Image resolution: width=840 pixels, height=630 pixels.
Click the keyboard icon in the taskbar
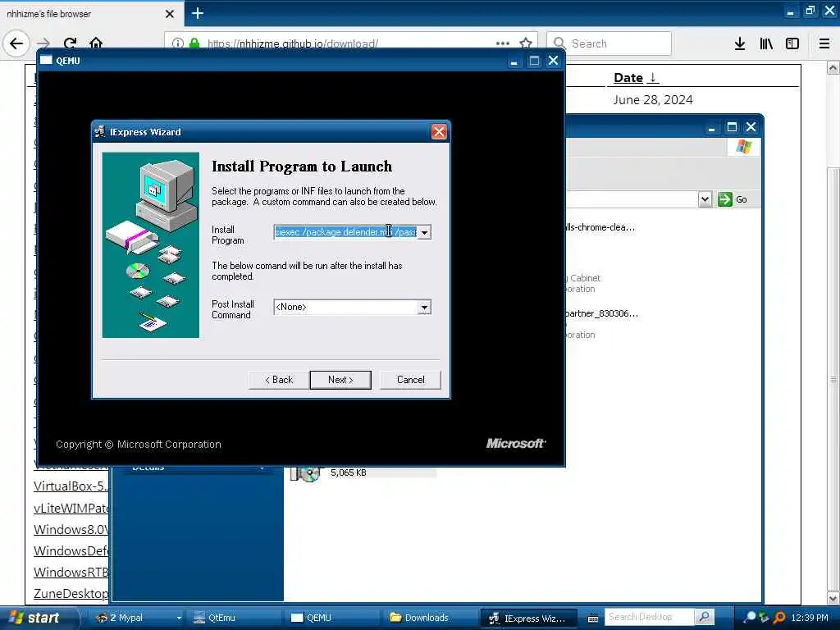tap(593, 619)
